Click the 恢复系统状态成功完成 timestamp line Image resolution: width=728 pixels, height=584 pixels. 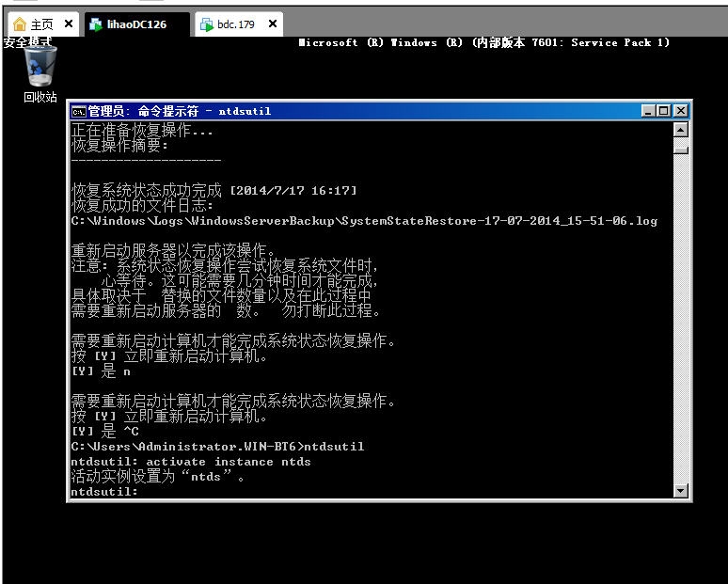[x=214, y=190]
